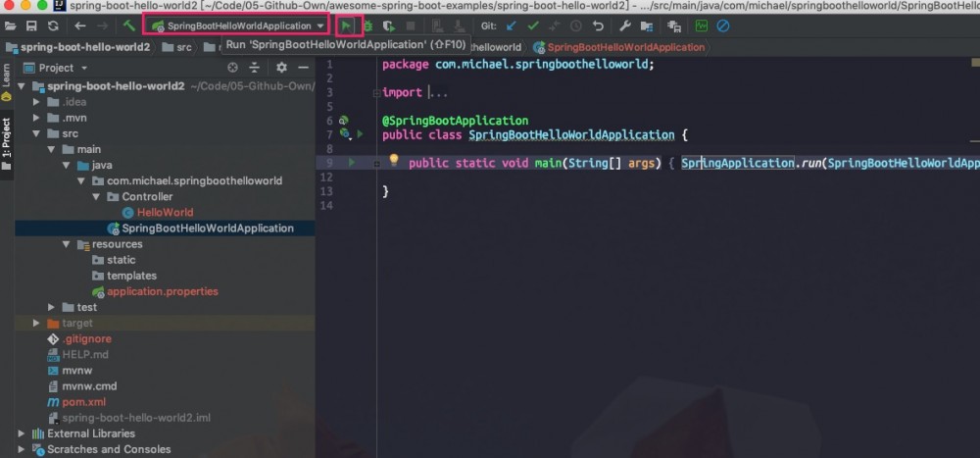
Task: Collapse the spring-boot-hello-world2 root node
Action: (22, 86)
